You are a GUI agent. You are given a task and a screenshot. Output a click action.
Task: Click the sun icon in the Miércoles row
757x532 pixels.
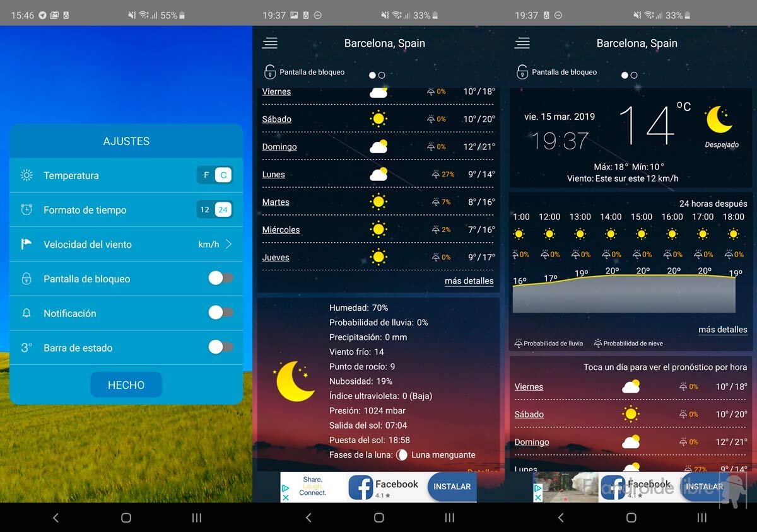[378, 229]
